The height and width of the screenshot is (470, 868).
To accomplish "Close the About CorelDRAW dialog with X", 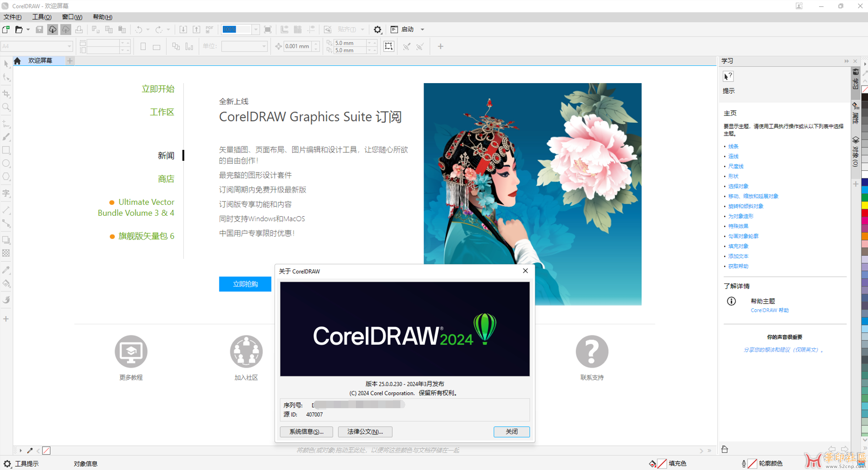I will tap(525, 271).
